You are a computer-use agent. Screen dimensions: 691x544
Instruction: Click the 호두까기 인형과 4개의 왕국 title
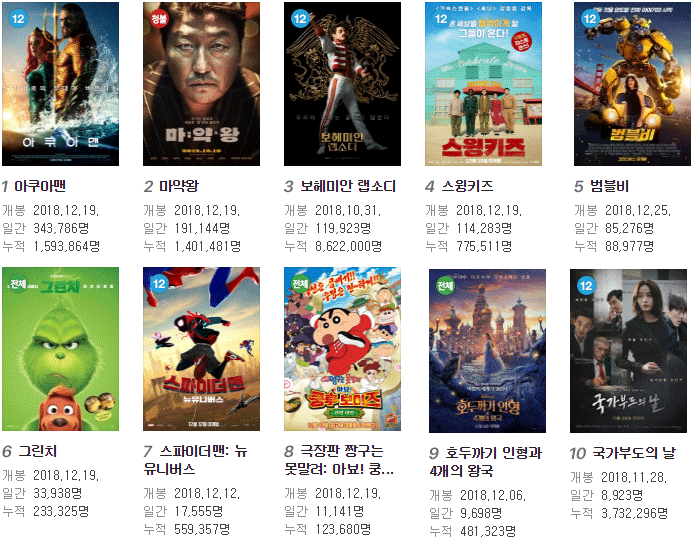(486, 462)
